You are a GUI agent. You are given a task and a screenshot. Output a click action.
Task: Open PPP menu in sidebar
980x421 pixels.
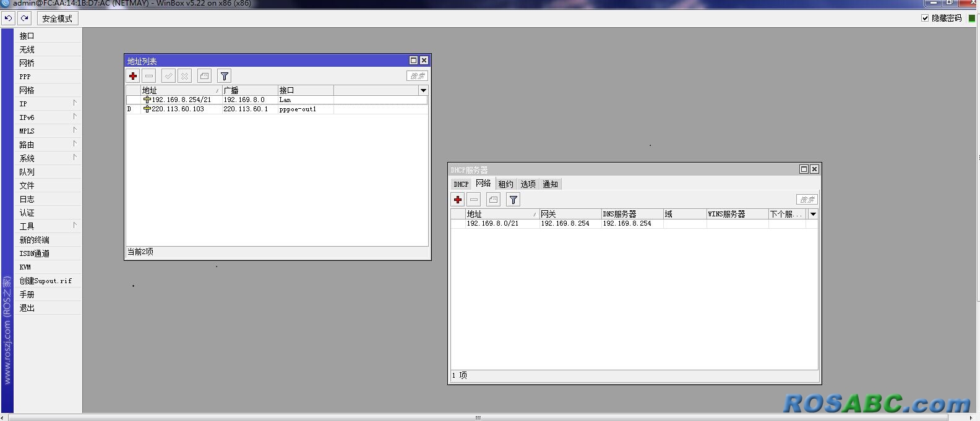(48, 77)
